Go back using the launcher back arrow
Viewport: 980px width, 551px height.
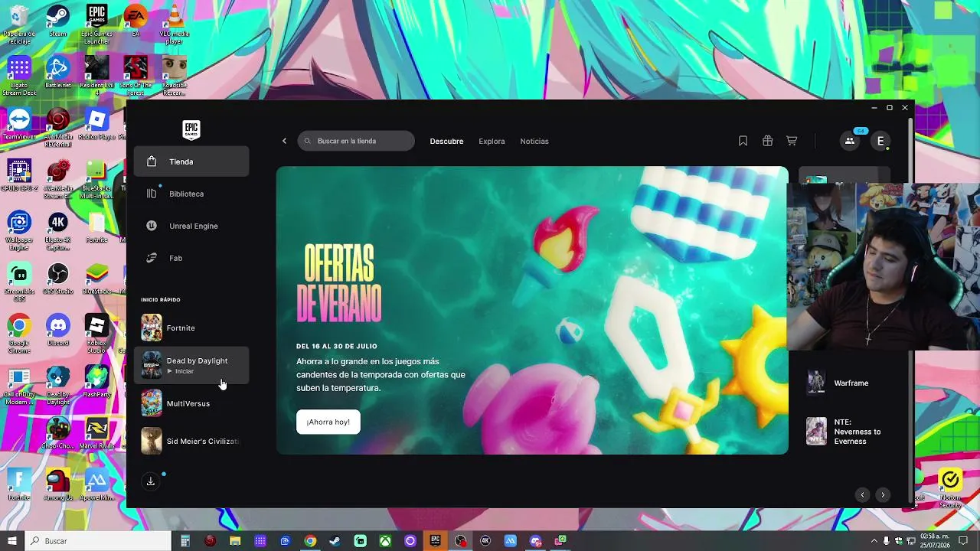click(x=284, y=141)
